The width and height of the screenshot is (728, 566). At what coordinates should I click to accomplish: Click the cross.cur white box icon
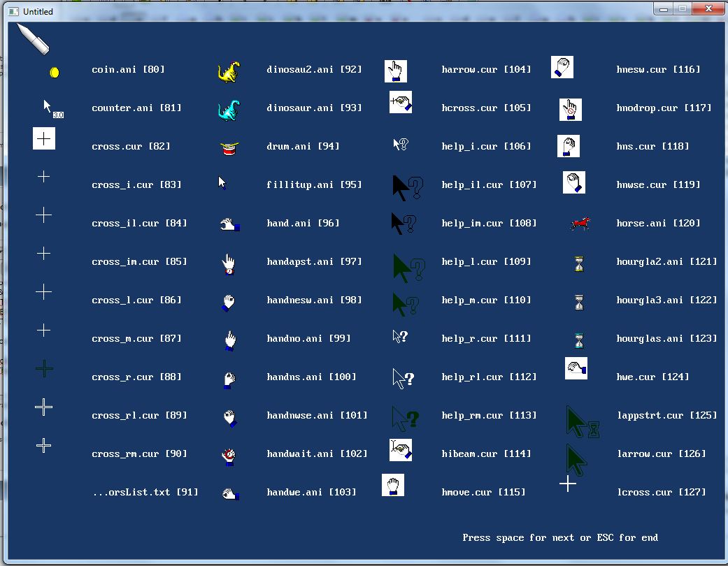pos(43,138)
